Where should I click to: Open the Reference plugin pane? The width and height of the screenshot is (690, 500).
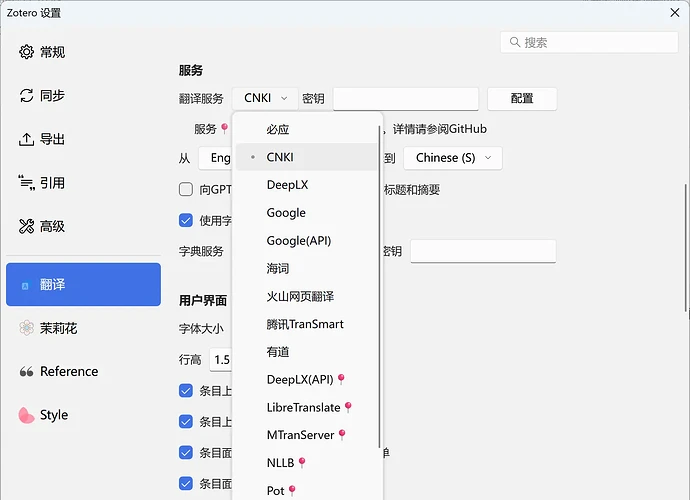[84, 371]
